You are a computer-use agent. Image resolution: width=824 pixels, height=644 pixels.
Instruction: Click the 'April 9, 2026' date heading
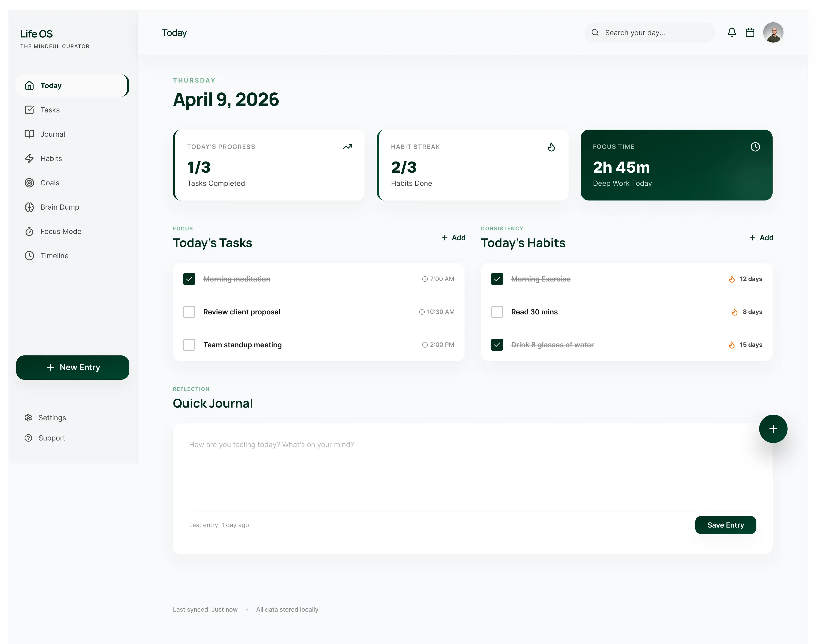pos(226,99)
